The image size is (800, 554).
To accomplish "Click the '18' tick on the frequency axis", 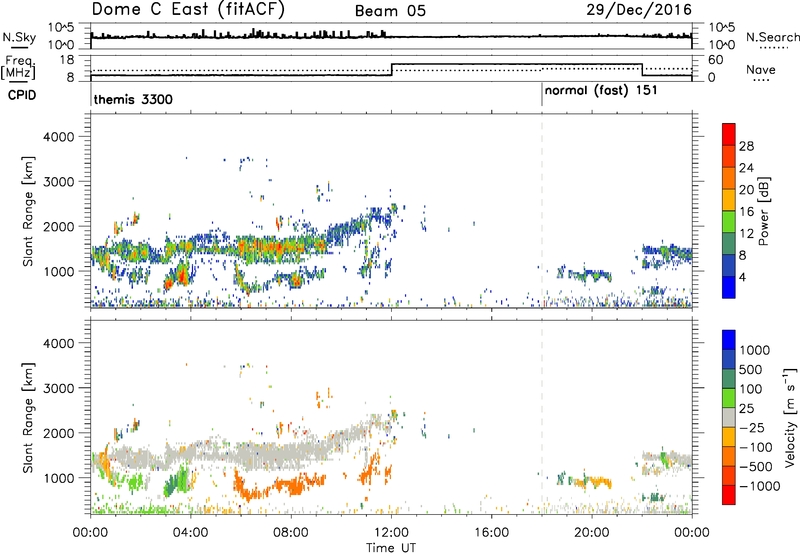I will [67, 60].
